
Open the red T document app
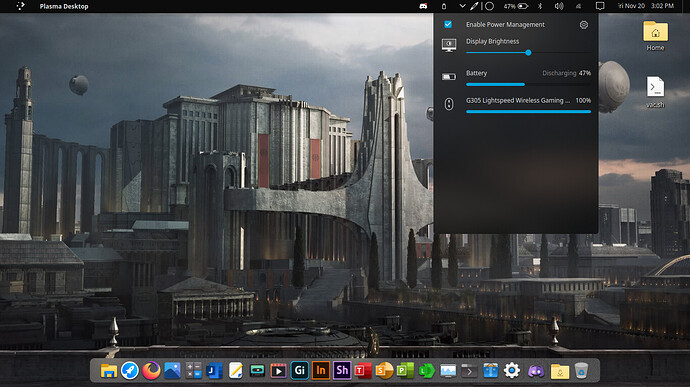click(x=363, y=371)
